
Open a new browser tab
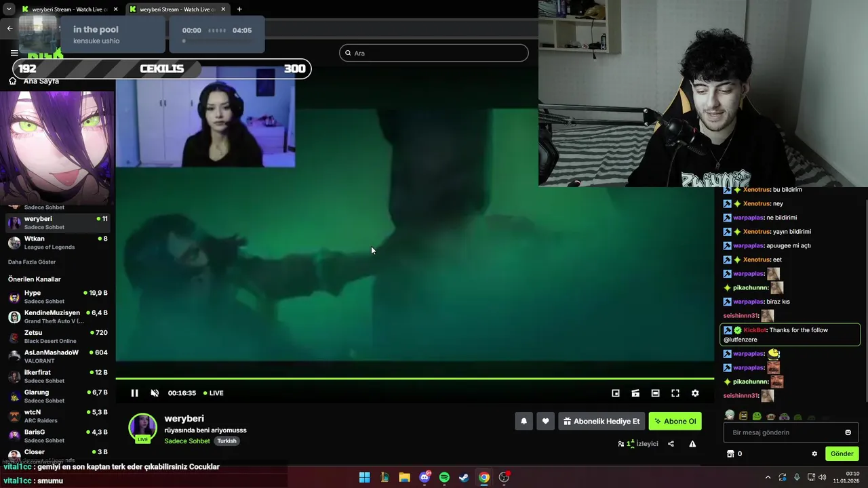[239, 9]
